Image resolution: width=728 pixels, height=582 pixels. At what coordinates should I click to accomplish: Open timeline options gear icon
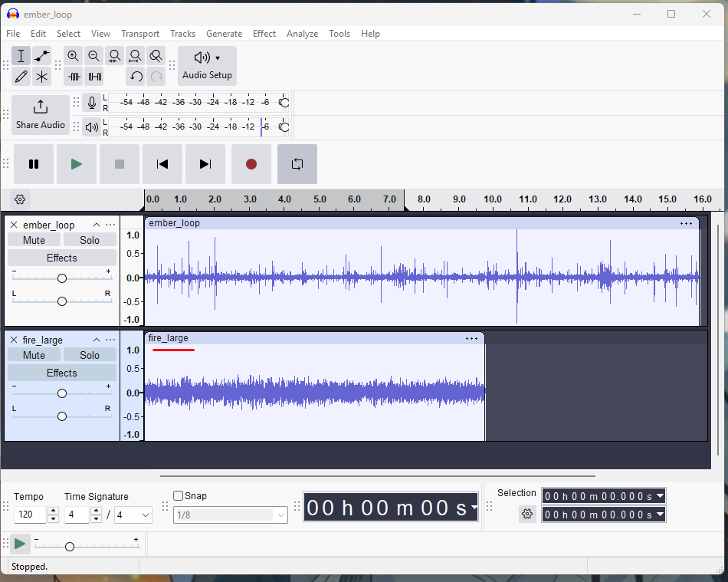coord(20,199)
